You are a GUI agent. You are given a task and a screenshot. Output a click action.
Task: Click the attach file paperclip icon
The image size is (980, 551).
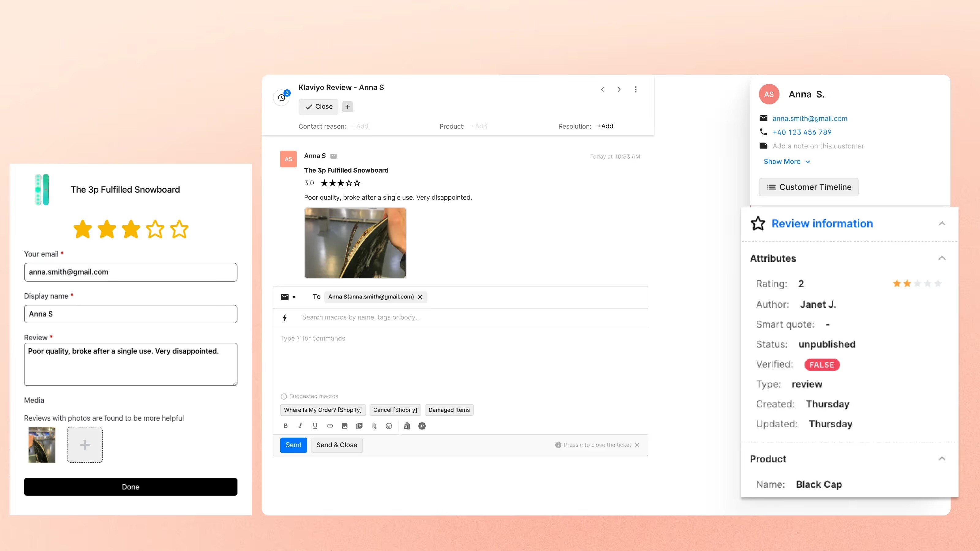click(x=374, y=426)
